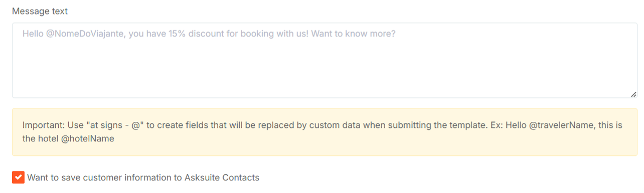Click "Hello" at the start of the placeholder
Image resolution: width=644 pixels, height=193 pixels.
tap(33, 34)
